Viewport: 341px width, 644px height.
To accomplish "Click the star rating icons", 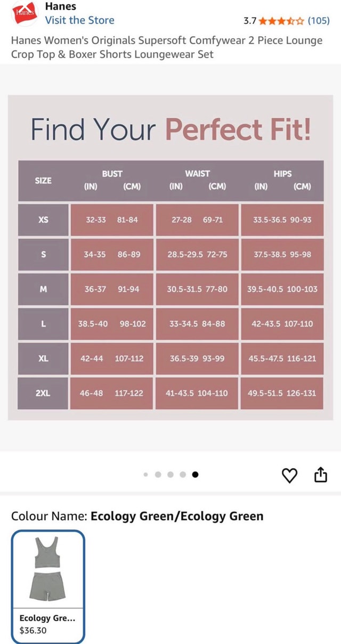I will pos(282,21).
